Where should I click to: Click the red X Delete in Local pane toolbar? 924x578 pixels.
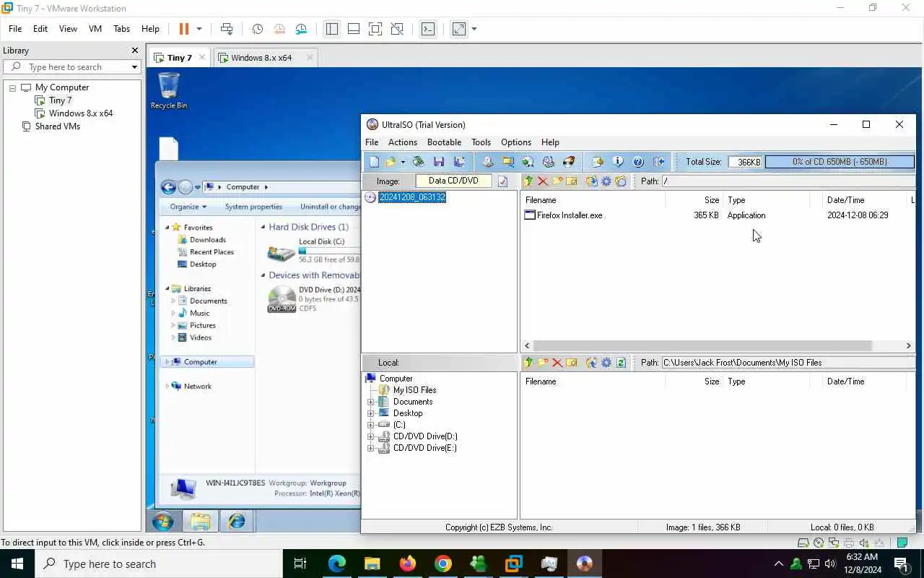(x=557, y=363)
